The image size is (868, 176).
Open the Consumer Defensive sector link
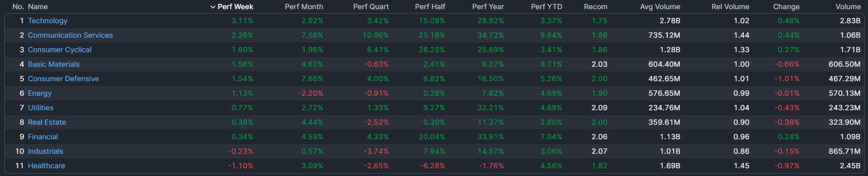(63, 79)
